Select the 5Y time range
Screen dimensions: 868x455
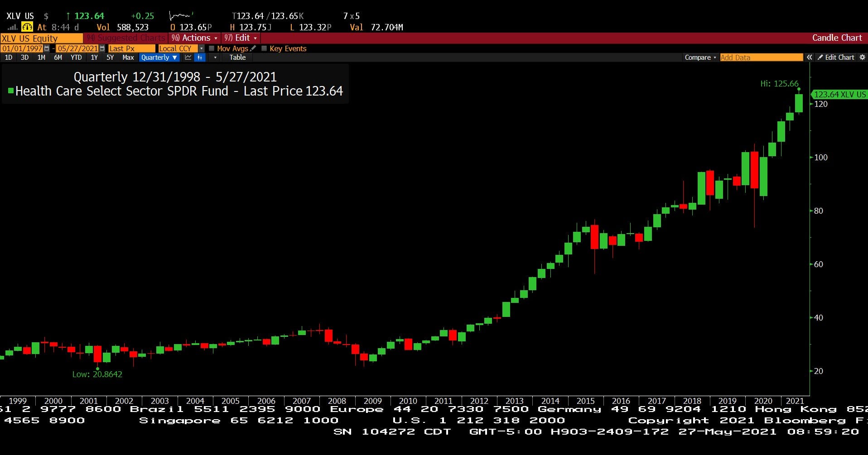(x=110, y=57)
